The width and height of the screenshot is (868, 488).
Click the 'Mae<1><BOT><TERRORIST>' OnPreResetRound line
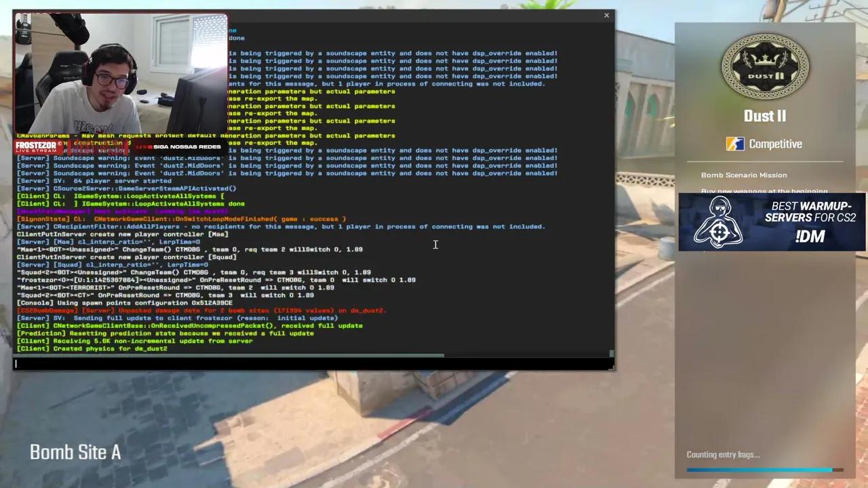[x=176, y=287]
